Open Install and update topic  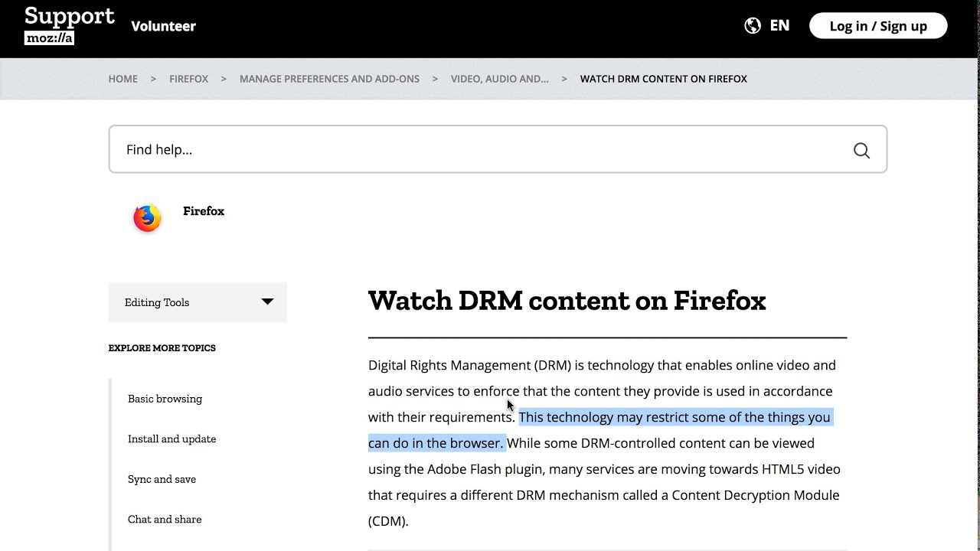171,439
